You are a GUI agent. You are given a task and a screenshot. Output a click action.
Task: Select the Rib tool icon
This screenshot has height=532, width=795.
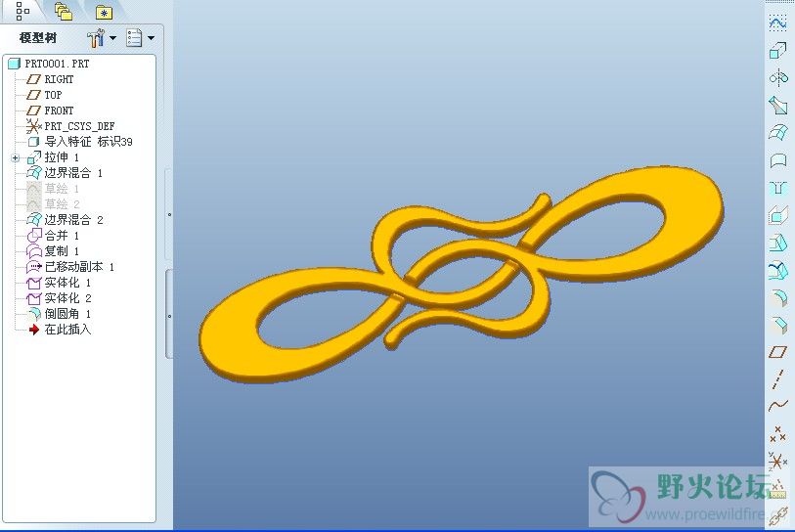pos(777,243)
